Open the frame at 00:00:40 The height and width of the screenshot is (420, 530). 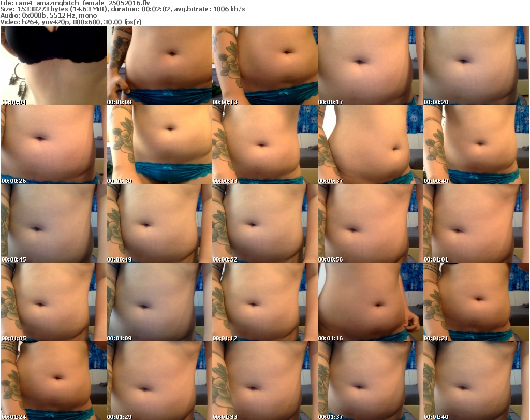tap(476, 144)
